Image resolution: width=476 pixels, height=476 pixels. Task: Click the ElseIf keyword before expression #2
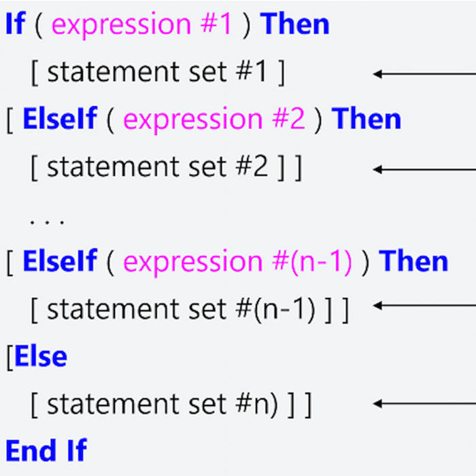(x=60, y=120)
